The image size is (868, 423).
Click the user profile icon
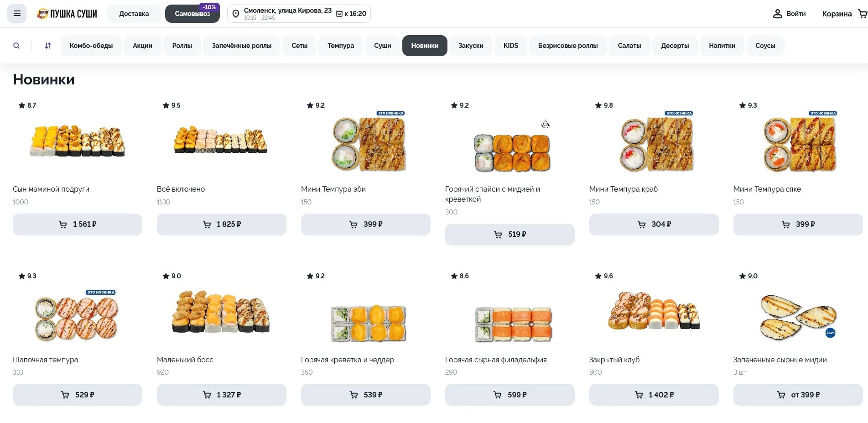tap(777, 14)
